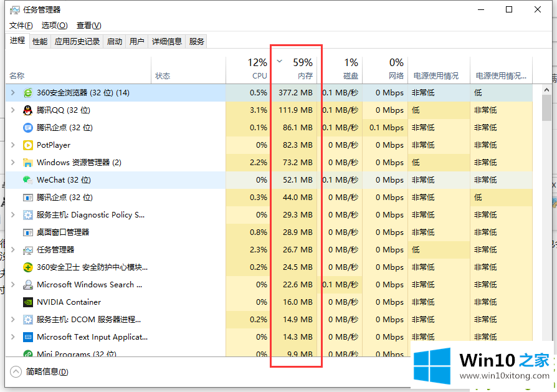Click the blue 腾讯企点 86.1 MB icon

27,128
